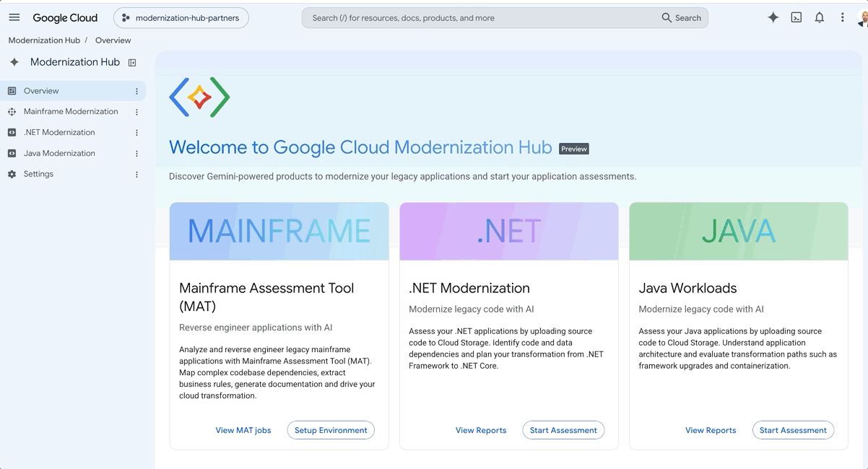Click the Setup Environment button
Screen dimensions: 868x469
[331, 430]
